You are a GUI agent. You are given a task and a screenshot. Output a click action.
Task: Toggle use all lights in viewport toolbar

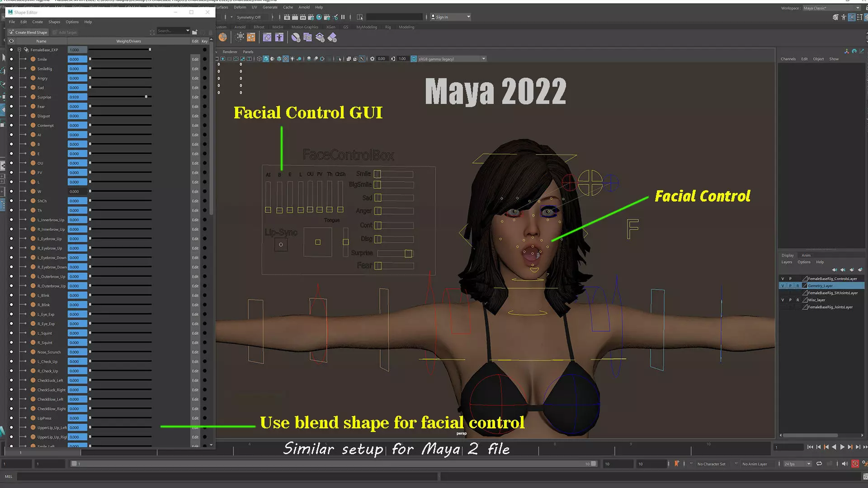point(292,59)
